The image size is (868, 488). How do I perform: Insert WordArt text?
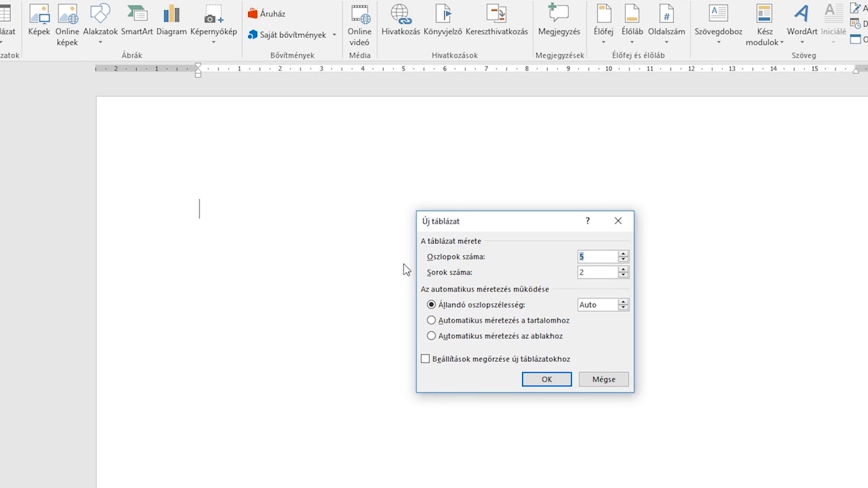[x=802, y=24]
